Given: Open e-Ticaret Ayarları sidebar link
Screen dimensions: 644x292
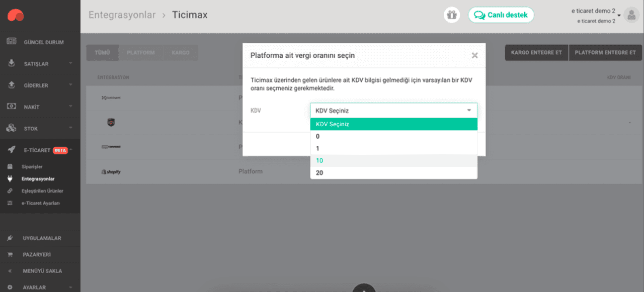Looking at the screenshot, I should 41,203.
